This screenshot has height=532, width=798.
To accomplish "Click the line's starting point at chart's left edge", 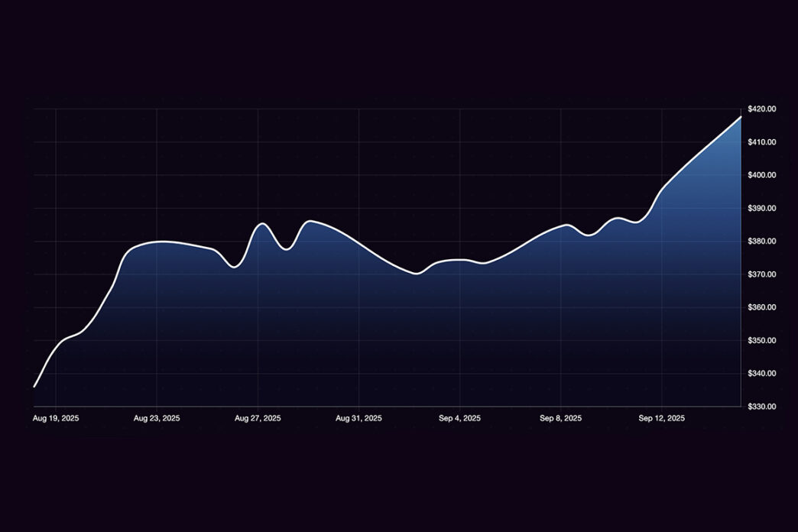I will pos(34,387).
